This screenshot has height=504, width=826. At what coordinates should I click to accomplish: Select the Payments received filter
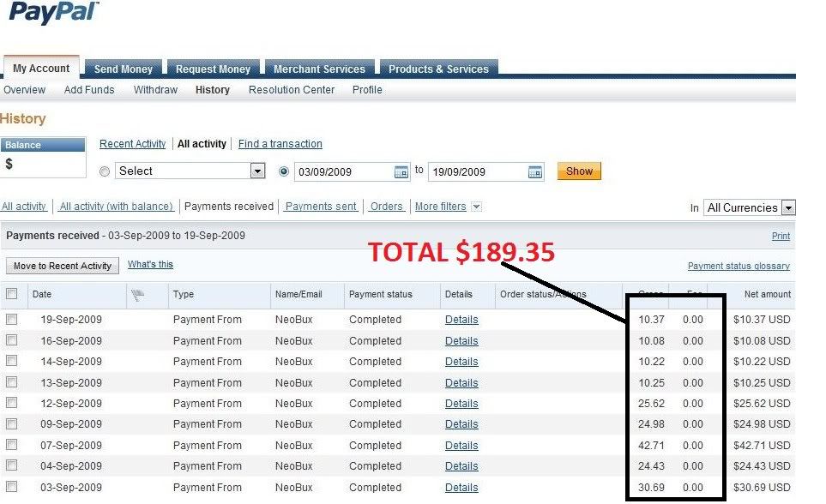(229, 207)
